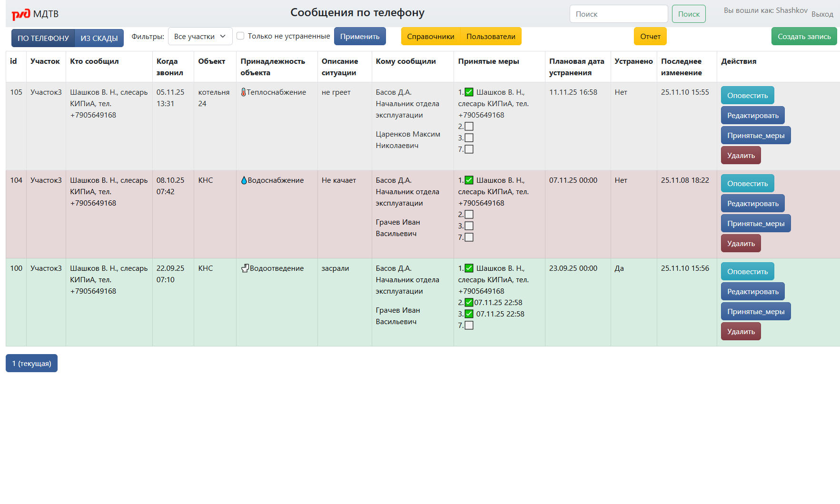Image resolution: width=840 pixels, height=504 pixels.
Task: Check measure 7 checkbox in record 104
Action: tap(469, 237)
